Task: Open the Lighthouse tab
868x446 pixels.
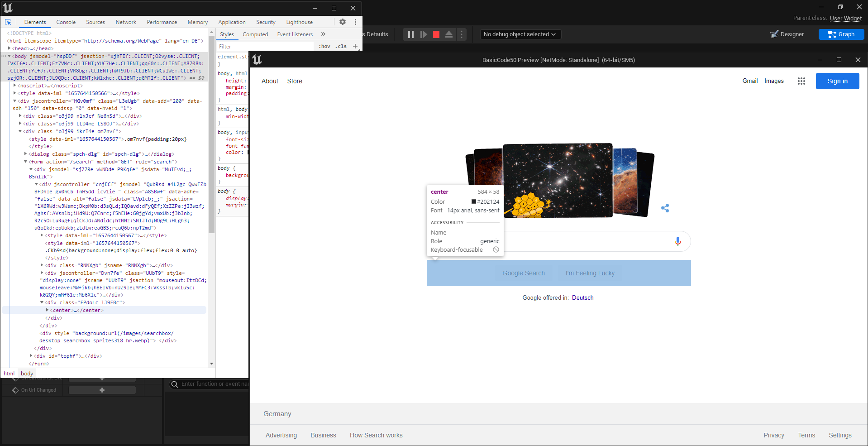Action: pos(299,22)
